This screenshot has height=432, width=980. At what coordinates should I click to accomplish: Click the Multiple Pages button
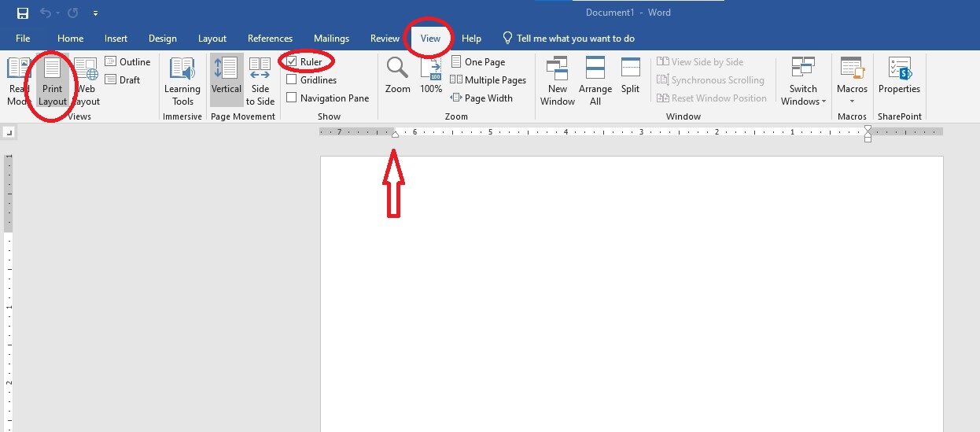tap(488, 79)
